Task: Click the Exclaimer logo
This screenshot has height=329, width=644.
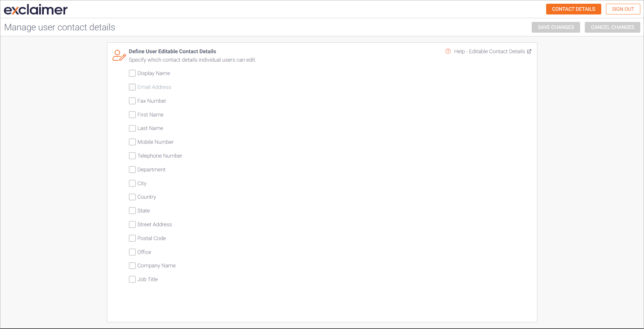Action: click(36, 9)
